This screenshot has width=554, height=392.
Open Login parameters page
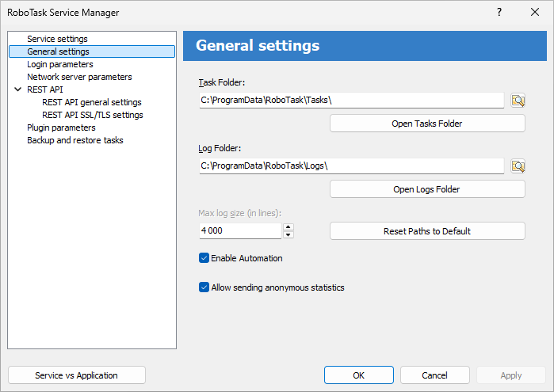tap(60, 64)
